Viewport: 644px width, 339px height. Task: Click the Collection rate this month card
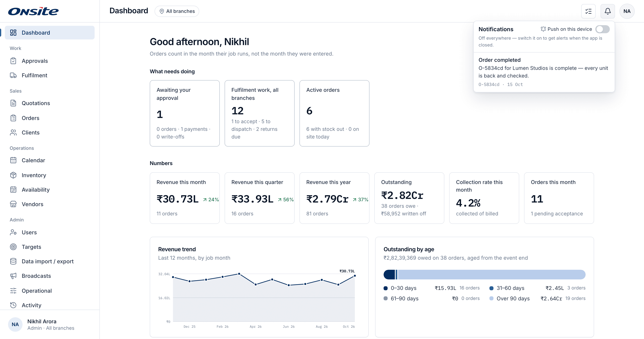click(484, 198)
